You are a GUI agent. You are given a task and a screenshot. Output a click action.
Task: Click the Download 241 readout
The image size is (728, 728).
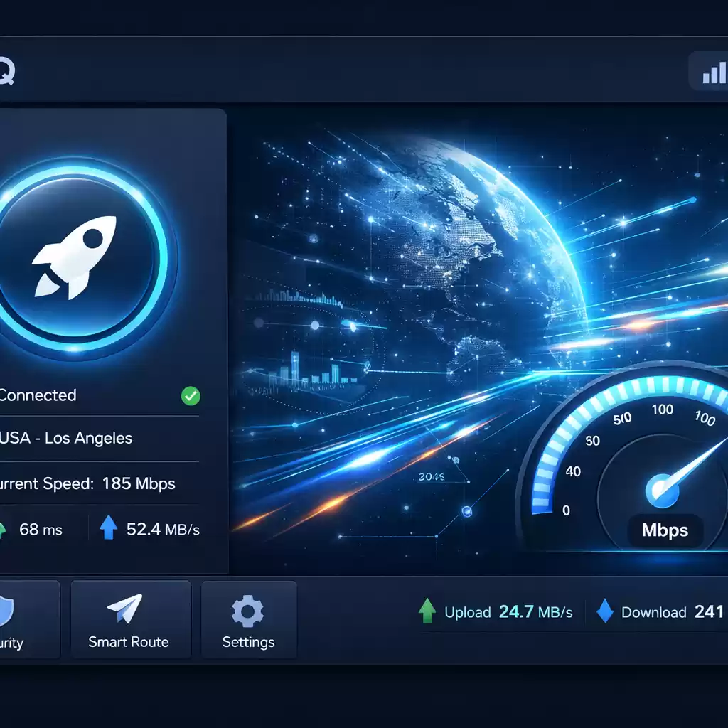pos(672,612)
